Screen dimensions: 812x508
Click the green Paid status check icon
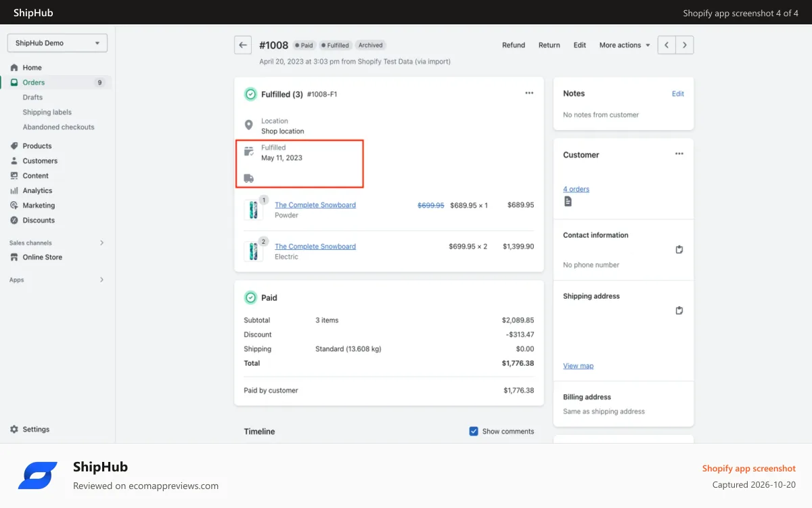[250, 297]
